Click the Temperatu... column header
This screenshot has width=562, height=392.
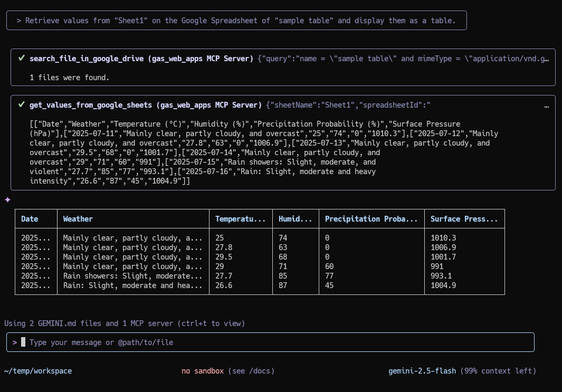coord(240,219)
